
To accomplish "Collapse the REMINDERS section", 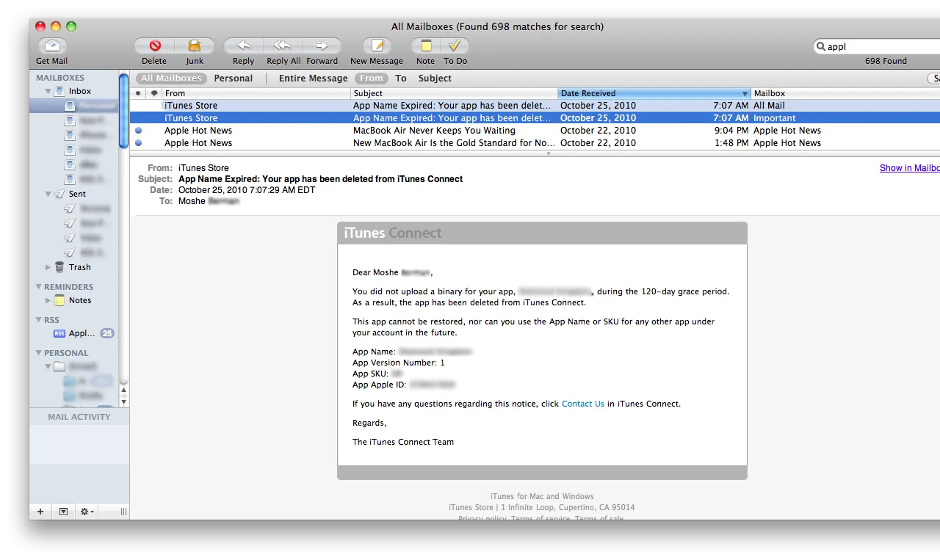I will (x=39, y=287).
